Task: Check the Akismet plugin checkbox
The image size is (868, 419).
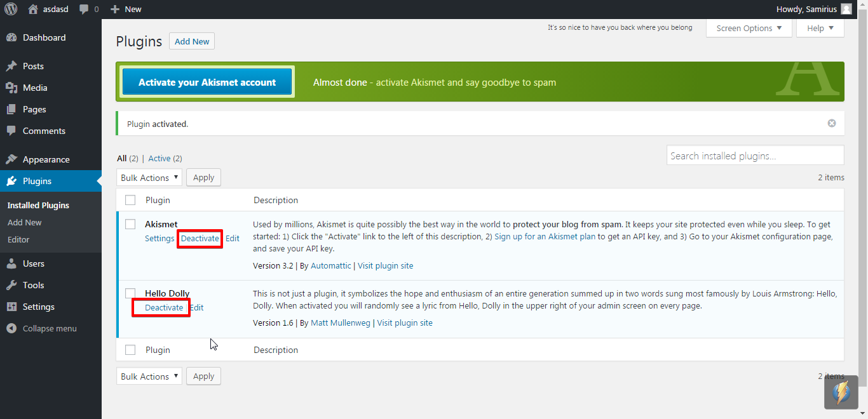Action: coord(130,224)
